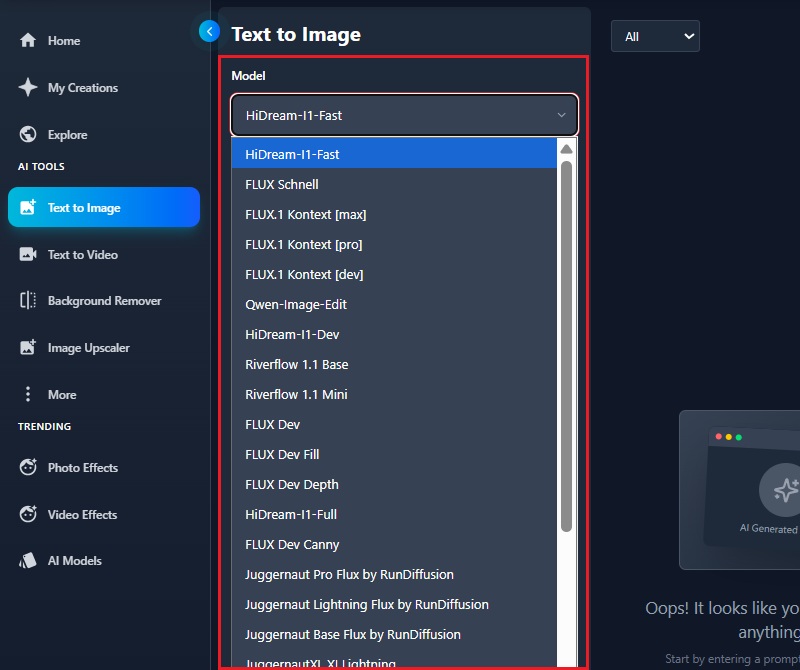The height and width of the screenshot is (670, 800).
Task: Click More in the AI Tools list
Action: pos(62,394)
